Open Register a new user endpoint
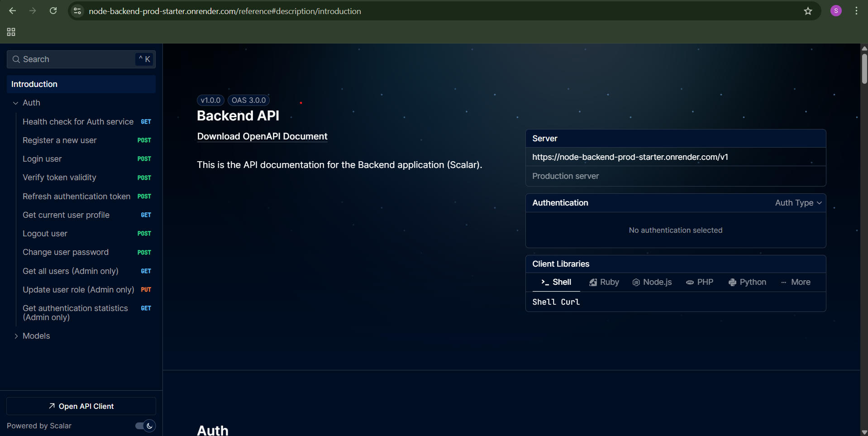Screen dimensions: 868x436 click(x=87, y=140)
